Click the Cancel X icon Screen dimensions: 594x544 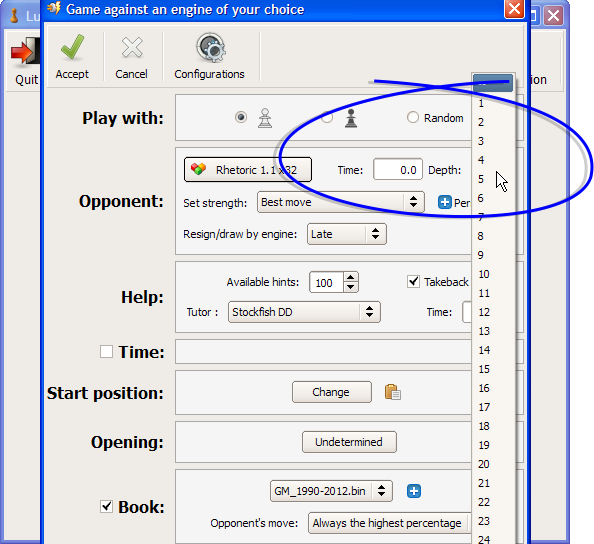coord(132,48)
